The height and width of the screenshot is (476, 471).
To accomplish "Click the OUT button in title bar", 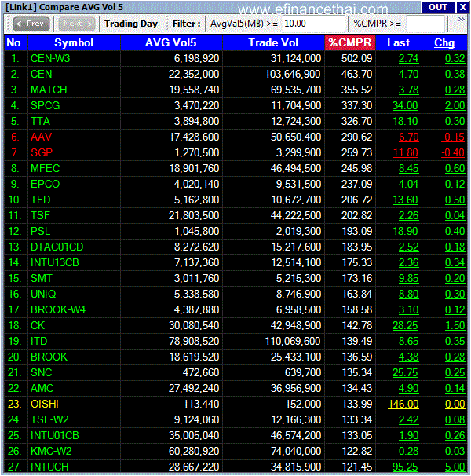I will click(437, 7).
